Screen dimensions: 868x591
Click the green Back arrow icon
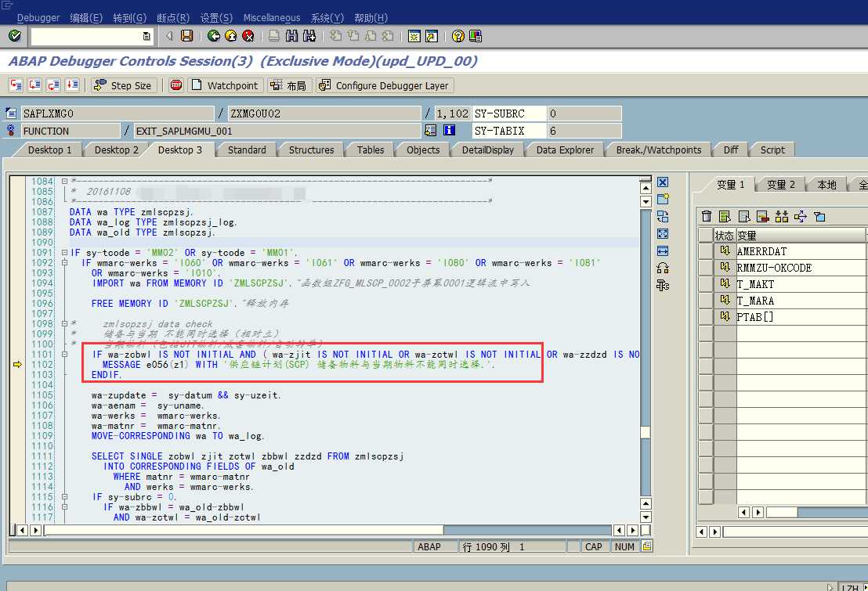(214, 36)
